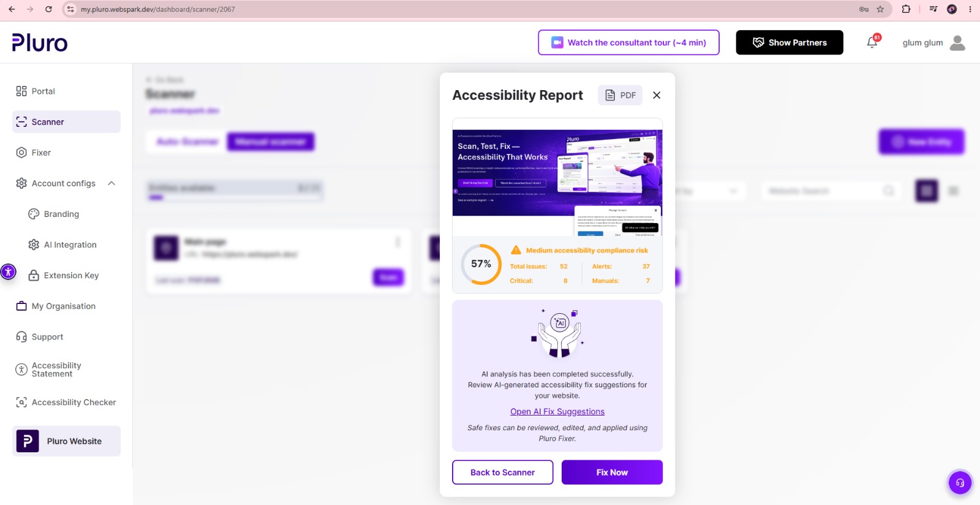
Task: Click the Accessibility Report heading
Action: (x=518, y=95)
